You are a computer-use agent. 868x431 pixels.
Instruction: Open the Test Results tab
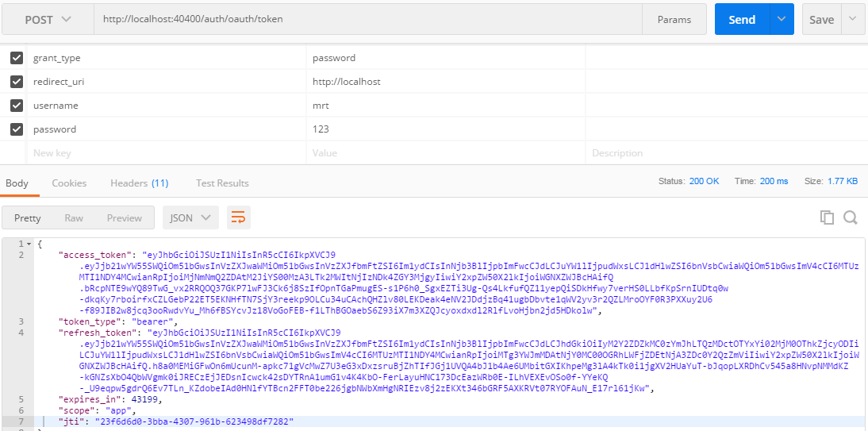coord(222,183)
